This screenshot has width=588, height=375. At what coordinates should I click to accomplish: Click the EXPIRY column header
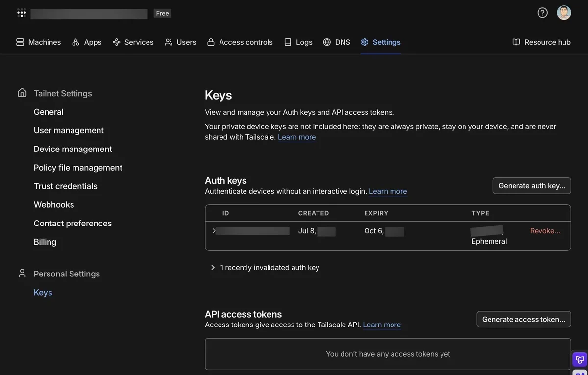coord(376,213)
